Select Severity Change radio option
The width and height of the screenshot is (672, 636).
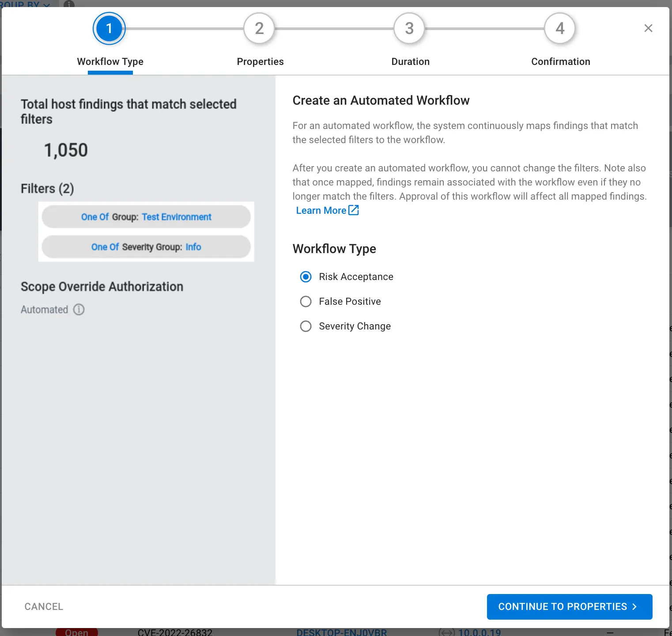pyautogui.click(x=306, y=326)
